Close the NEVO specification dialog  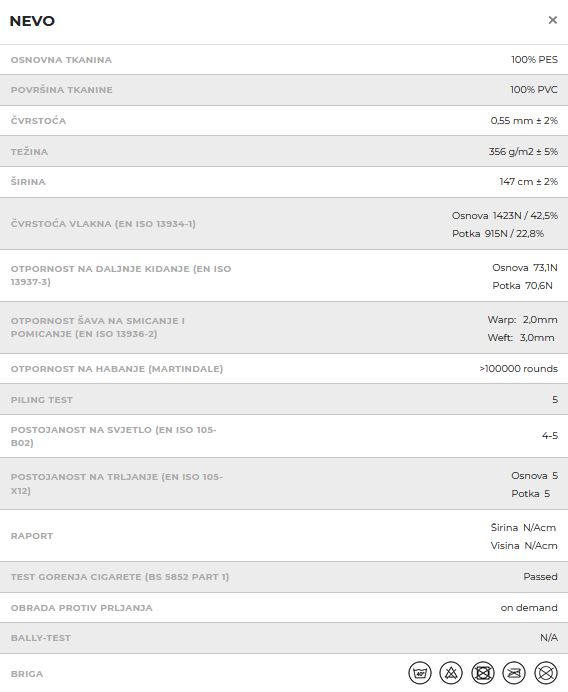[553, 20]
